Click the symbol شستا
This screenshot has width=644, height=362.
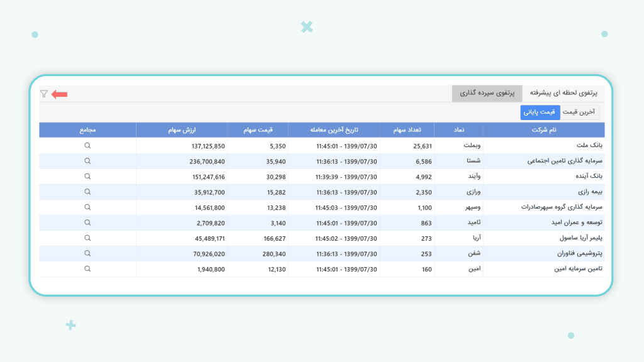(474, 161)
